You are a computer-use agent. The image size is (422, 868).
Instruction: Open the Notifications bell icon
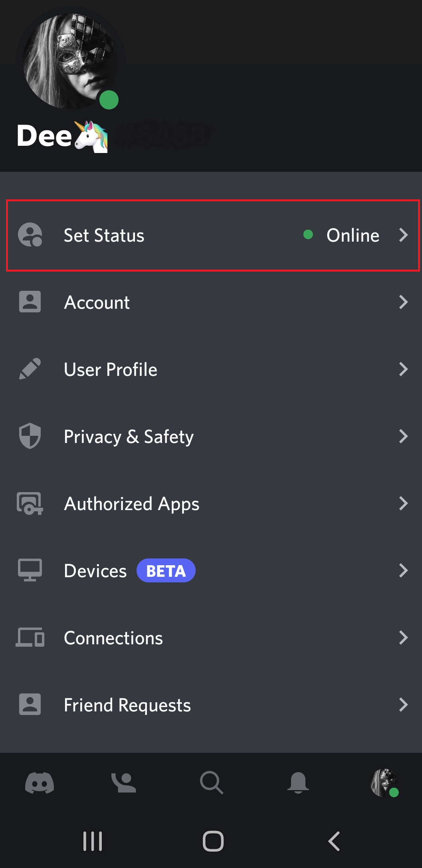(x=298, y=782)
